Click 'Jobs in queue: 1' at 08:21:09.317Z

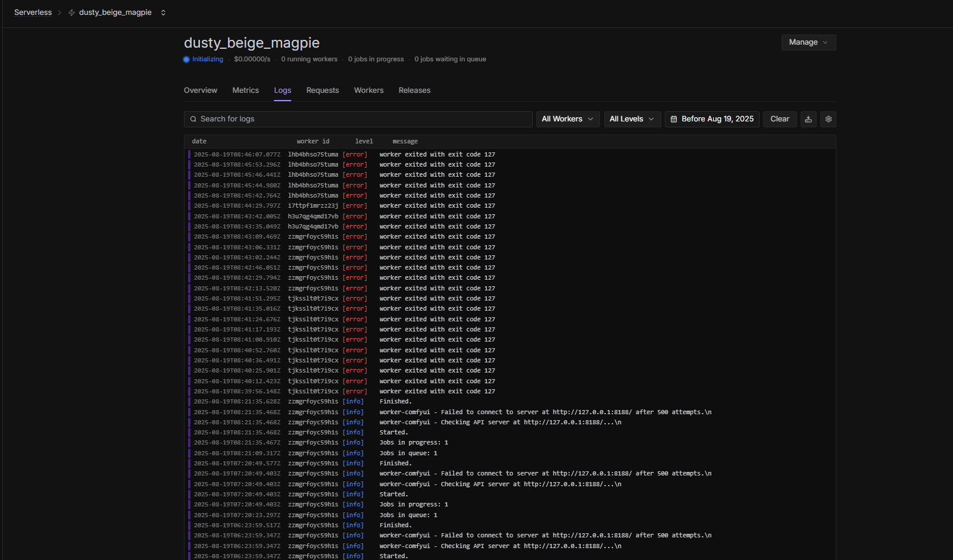coord(408,453)
